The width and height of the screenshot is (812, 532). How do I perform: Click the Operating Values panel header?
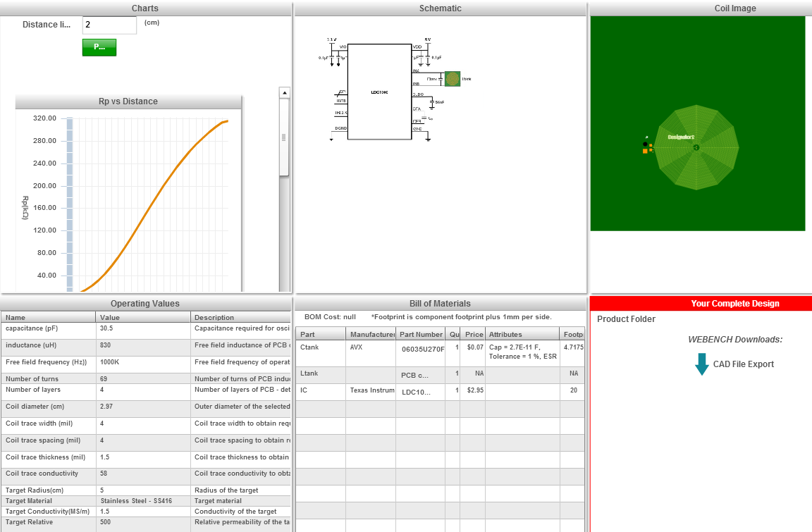coord(145,304)
